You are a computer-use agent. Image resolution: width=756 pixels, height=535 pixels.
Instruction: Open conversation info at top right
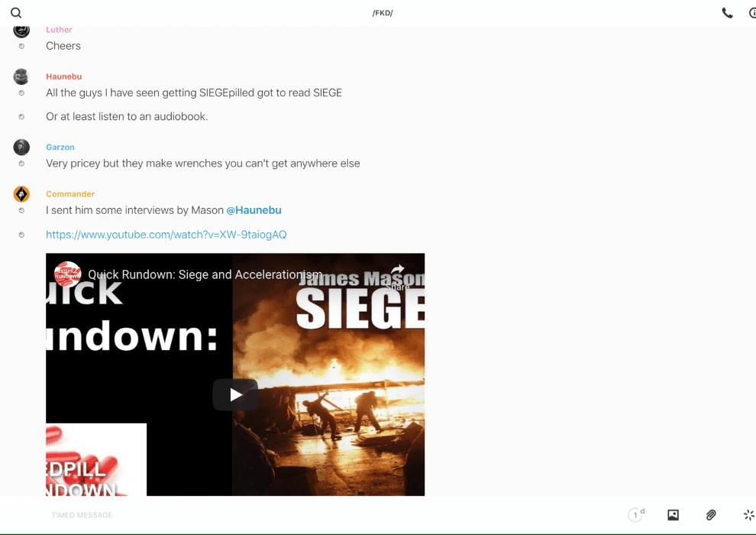tap(751, 13)
